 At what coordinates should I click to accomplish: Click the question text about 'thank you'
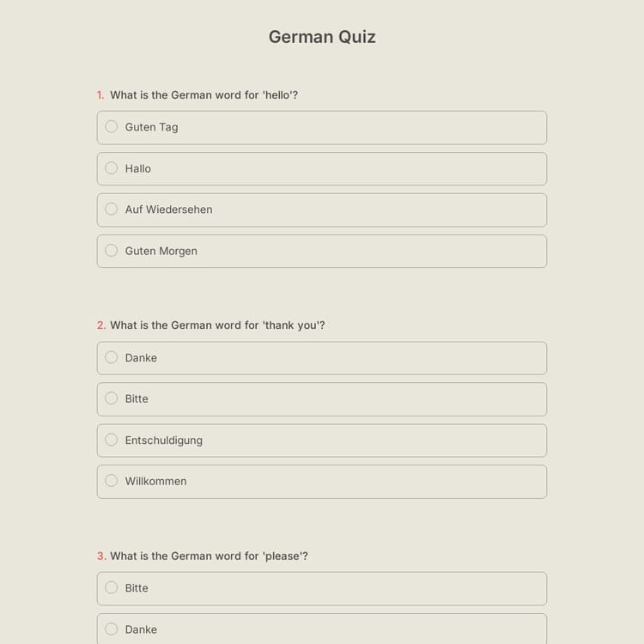217,325
